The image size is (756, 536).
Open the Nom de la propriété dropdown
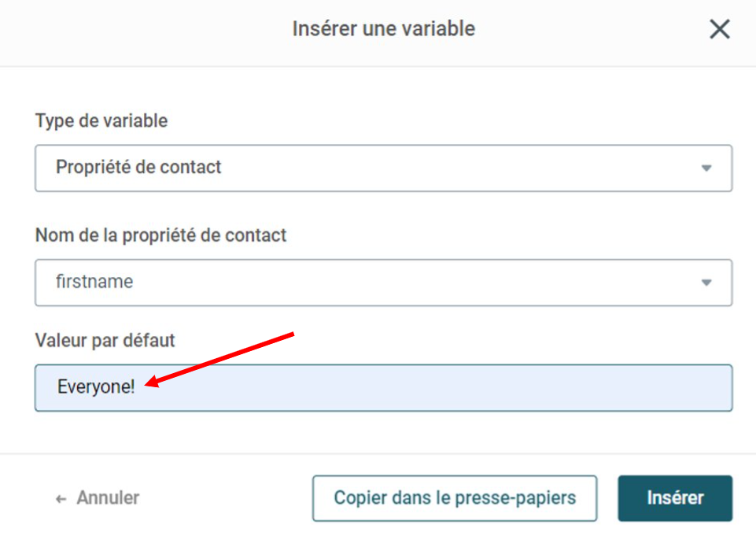pos(383,283)
